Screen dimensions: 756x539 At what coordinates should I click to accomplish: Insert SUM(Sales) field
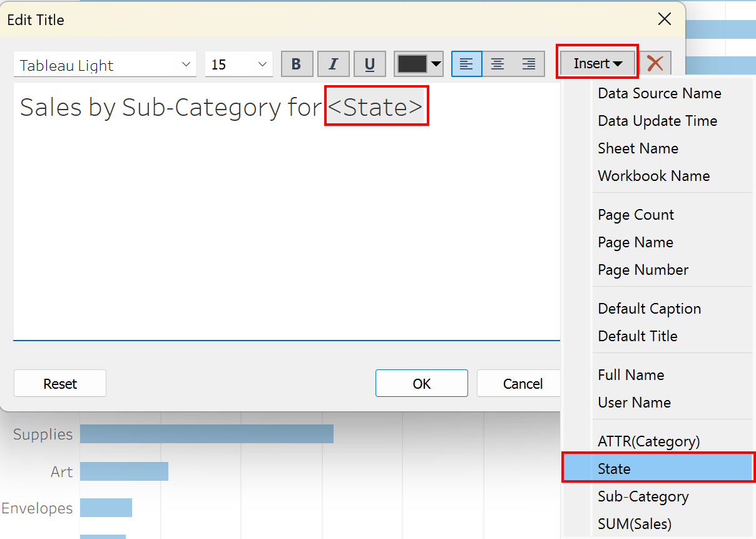[x=635, y=524]
